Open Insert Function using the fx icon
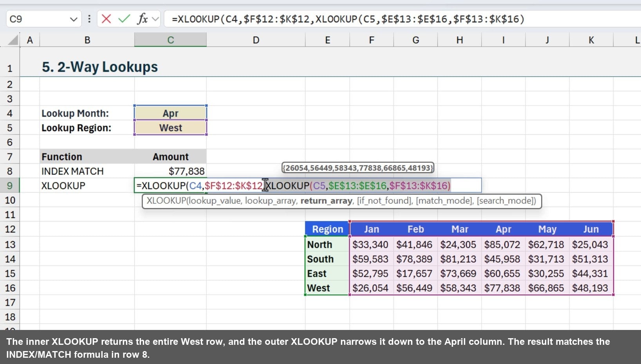The image size is (641, 364). tap(142, 18)
